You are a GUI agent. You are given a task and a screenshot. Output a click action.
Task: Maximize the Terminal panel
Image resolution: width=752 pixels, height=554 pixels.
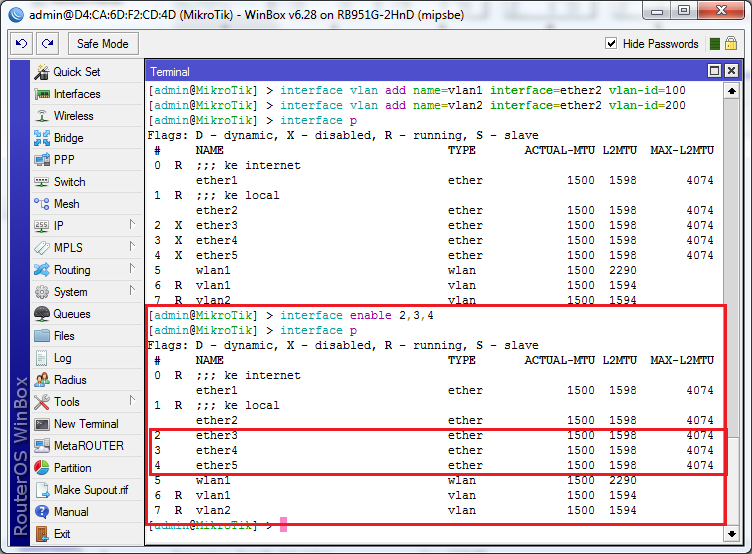pyautogui.click(x=715, y=71)
